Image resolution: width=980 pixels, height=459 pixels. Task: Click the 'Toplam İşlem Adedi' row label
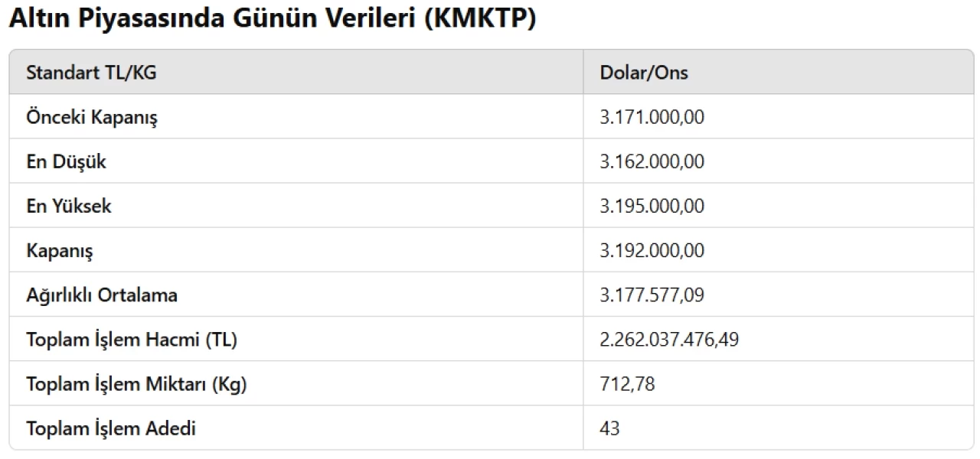[111, 428]
